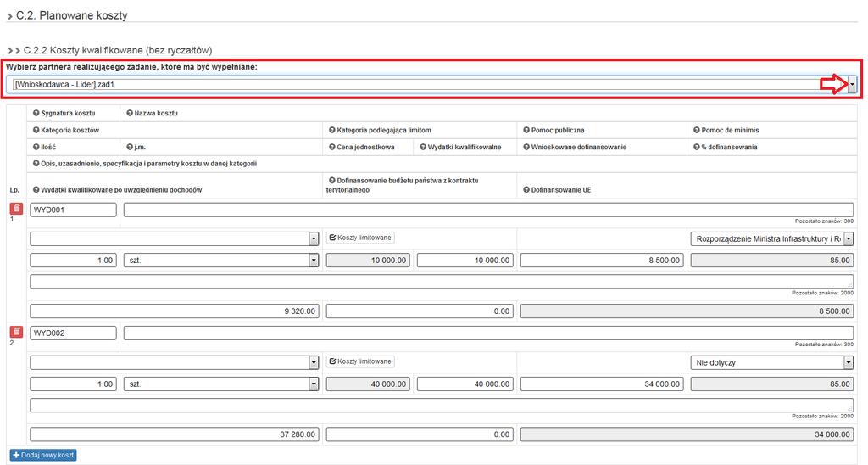Image resolution: width=868 pixels, height=465 pixels.
Task: Click unit price field 40 000.00
Action: click(368, 384)
